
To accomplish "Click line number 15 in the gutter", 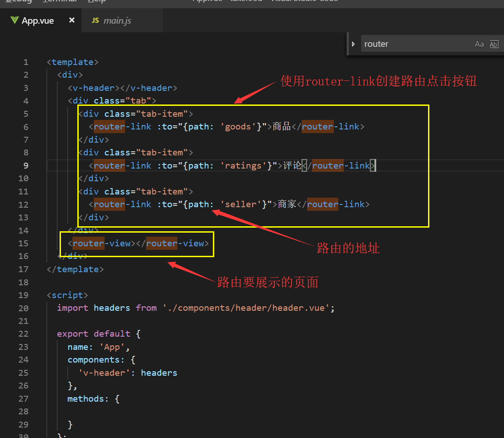I will [x=25, y=243].
